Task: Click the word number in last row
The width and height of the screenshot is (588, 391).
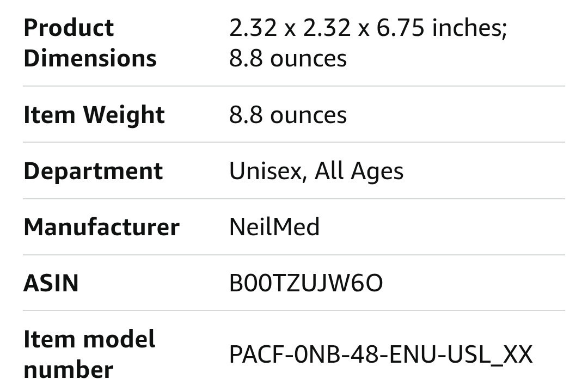Action: coord(68,370)
